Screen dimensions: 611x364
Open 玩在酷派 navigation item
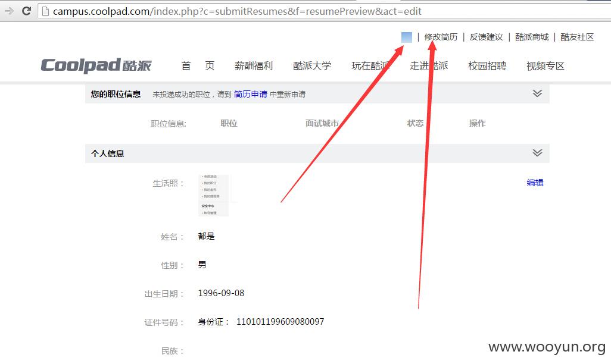(x=370, y=66)
